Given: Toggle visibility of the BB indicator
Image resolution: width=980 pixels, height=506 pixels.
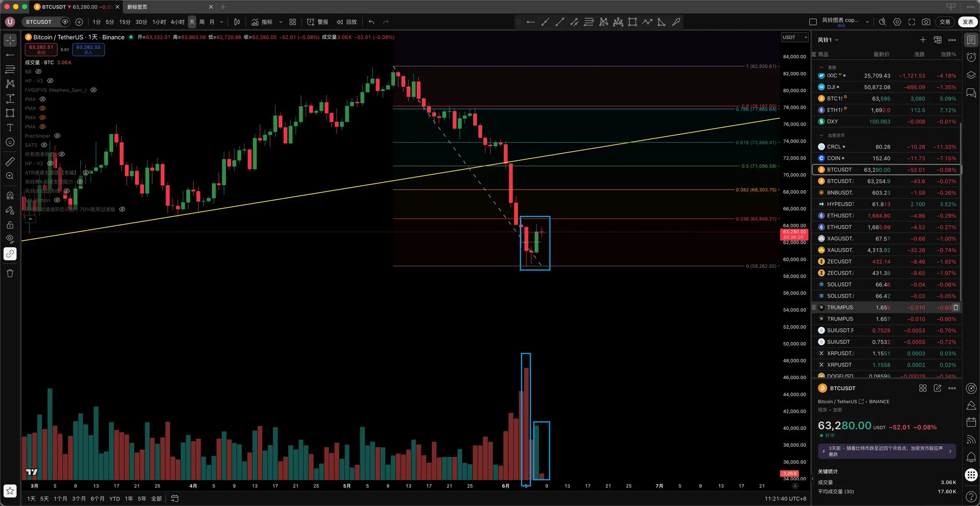Looking at the screenshot, I should [38, 72].
